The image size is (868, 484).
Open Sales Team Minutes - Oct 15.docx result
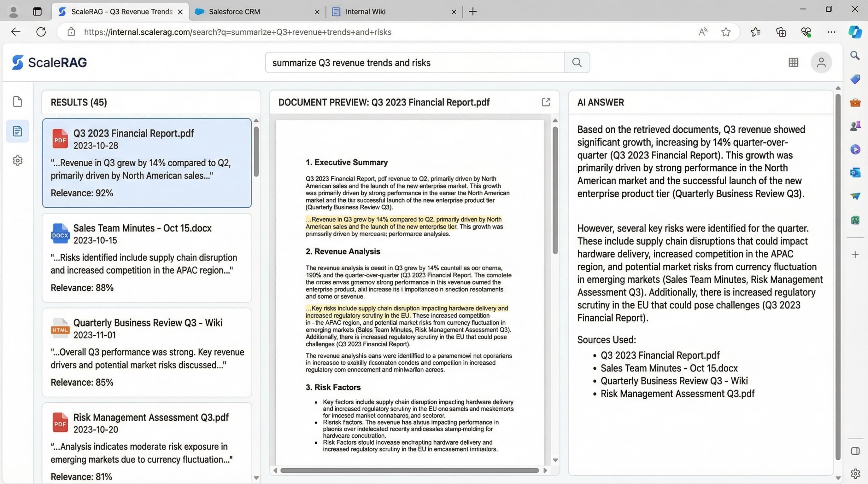tap(147, 257)
